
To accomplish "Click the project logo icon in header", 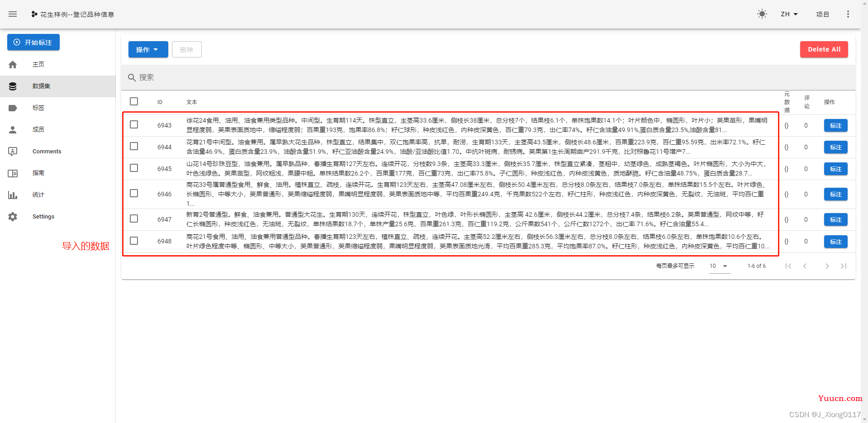I will pyautogui.click(x=34, y=14).
